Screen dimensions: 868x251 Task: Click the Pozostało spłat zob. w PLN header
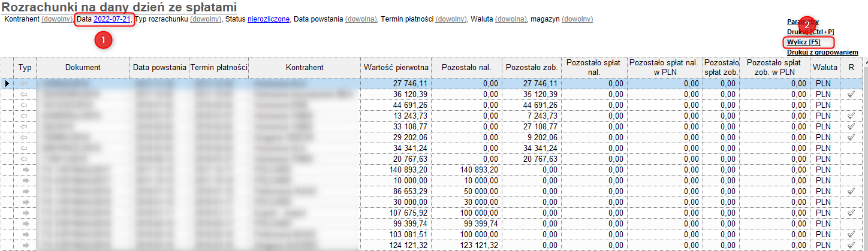point(774,68)
